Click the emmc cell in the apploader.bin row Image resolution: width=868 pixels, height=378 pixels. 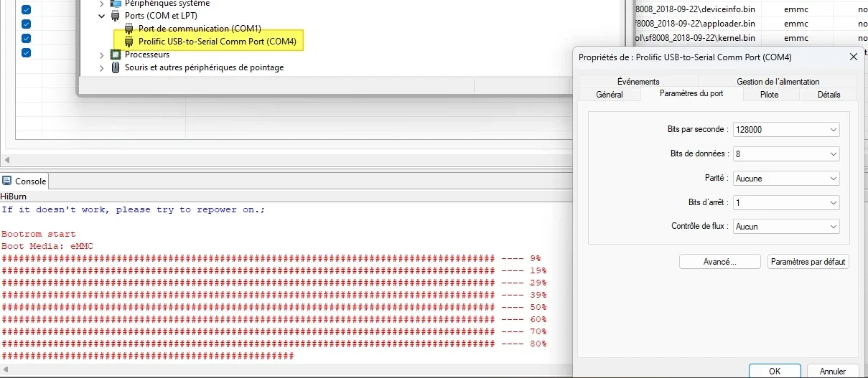tap(796, 24)
